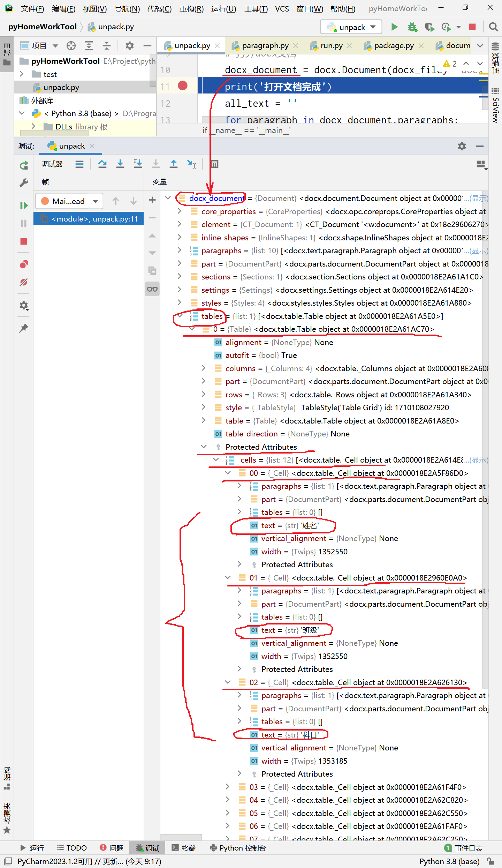502x868 pixels.
Task: Open Evaluate Expression calculator icon
Action: click(214, 164)
